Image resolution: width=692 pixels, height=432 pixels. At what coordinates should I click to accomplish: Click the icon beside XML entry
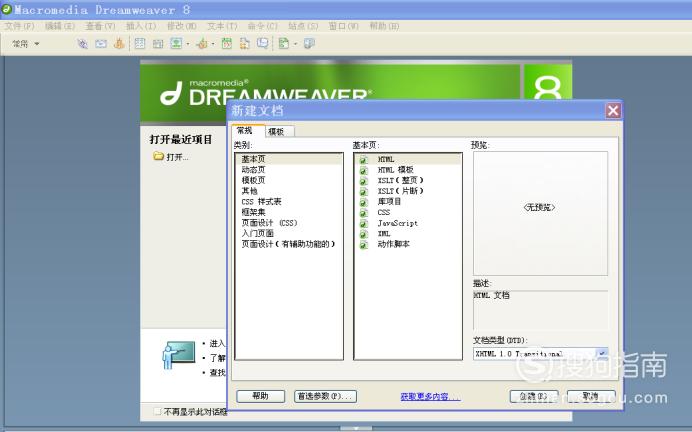tap(363, 234)
